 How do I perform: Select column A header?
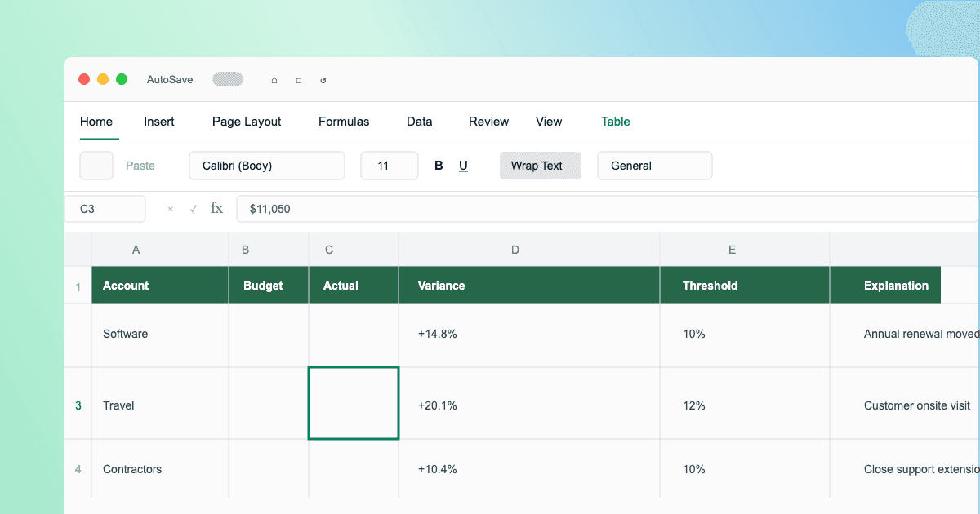[x=160, y=250]
